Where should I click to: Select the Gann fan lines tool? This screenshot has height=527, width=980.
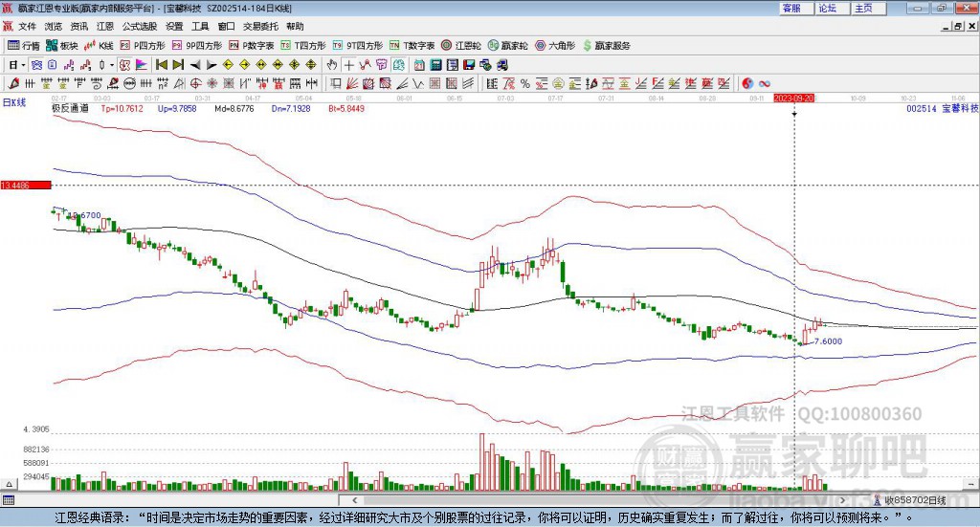click(x=351, y=83)
